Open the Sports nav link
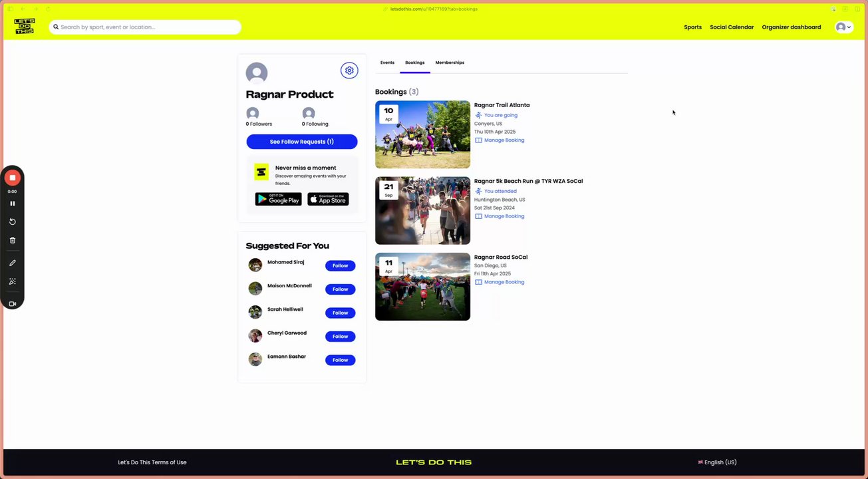The height and width of the screenshot is (479, 868). [692, 27]
